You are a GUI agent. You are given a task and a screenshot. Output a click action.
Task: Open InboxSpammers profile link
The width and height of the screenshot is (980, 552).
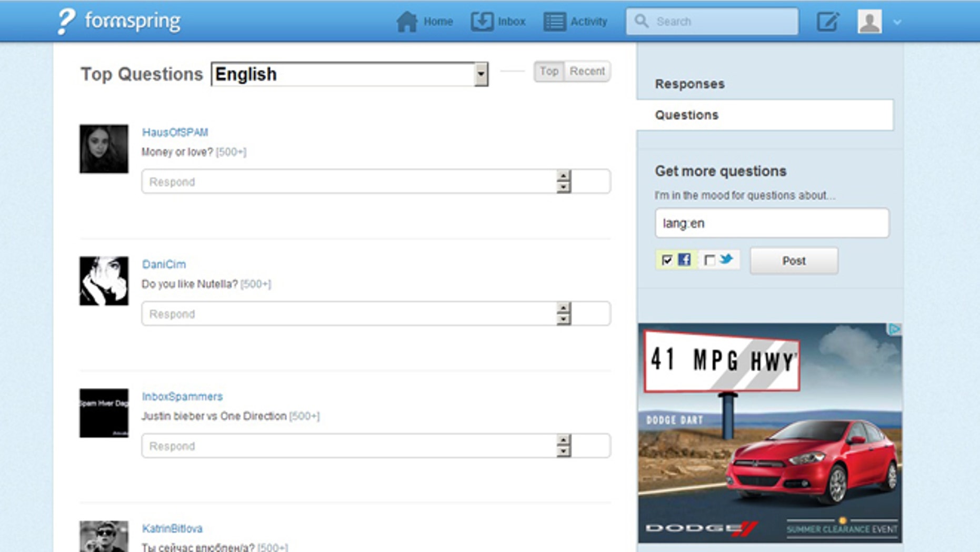[182, 397]
